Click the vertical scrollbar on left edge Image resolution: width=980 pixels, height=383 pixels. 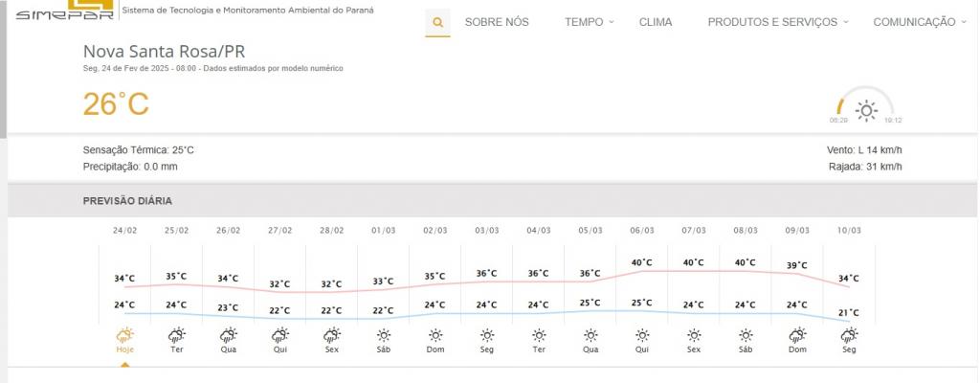3,67
